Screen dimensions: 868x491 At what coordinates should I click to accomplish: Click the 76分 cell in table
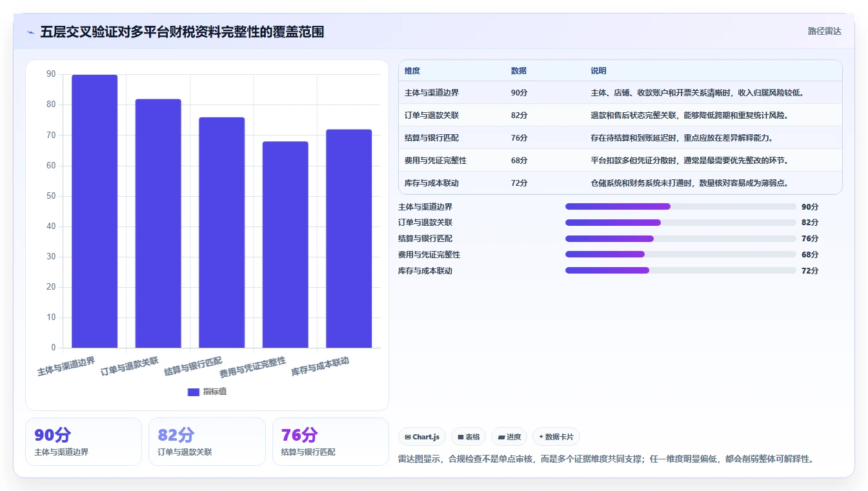pyautogui.click(x=520, y=138)
